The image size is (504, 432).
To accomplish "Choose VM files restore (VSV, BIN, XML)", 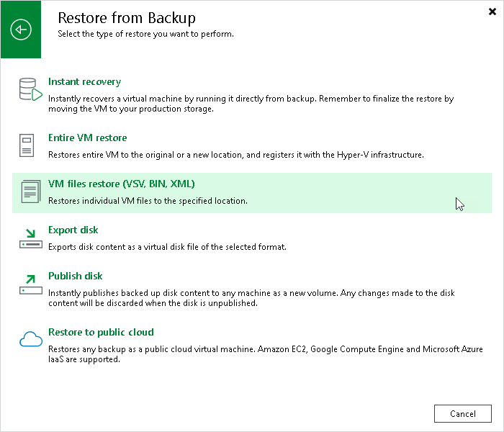I will pyautogui.click(x=122, y=184).
